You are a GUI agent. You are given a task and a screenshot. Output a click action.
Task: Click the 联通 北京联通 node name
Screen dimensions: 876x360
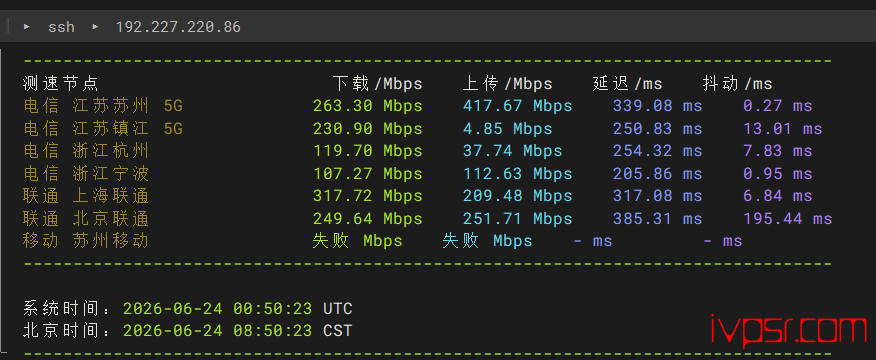(86, 218)
